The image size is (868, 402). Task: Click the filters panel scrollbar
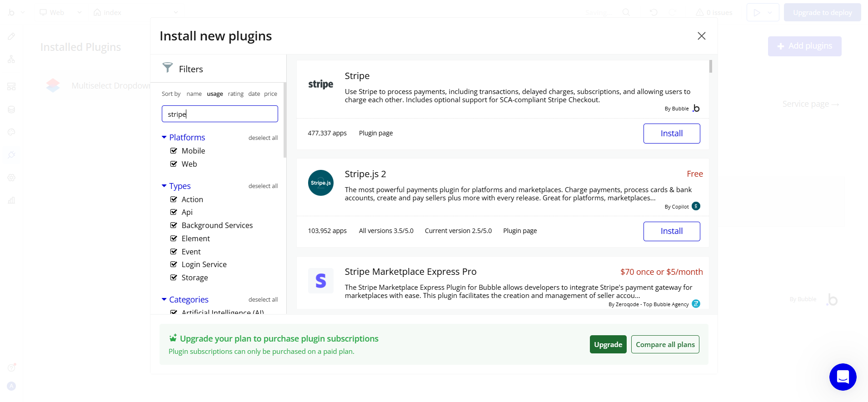coord(285,120)
